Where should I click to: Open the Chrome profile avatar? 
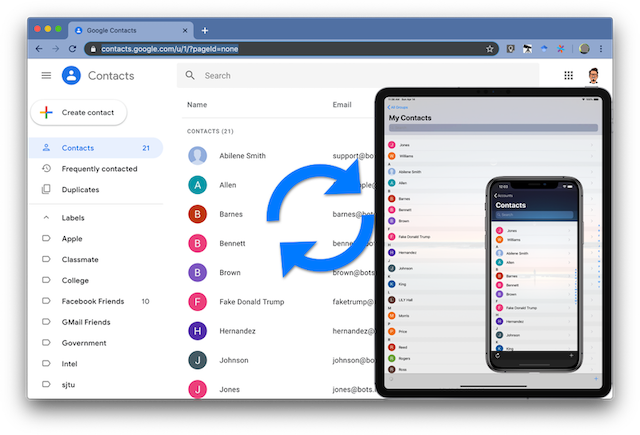[584, 49]
